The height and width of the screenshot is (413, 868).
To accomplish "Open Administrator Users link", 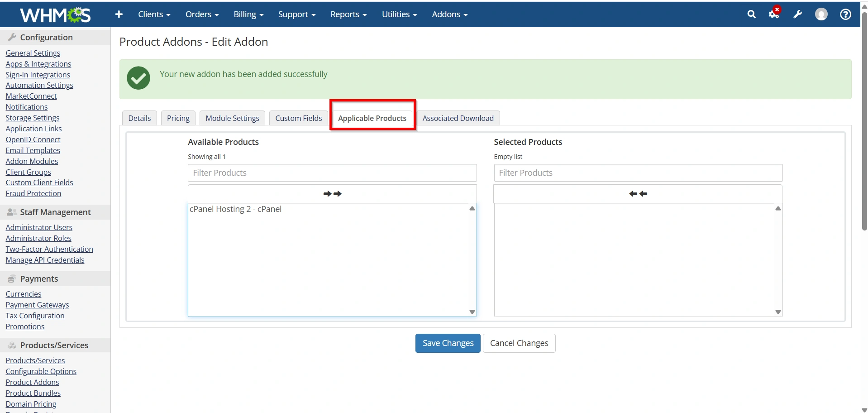I will point(39,227).
